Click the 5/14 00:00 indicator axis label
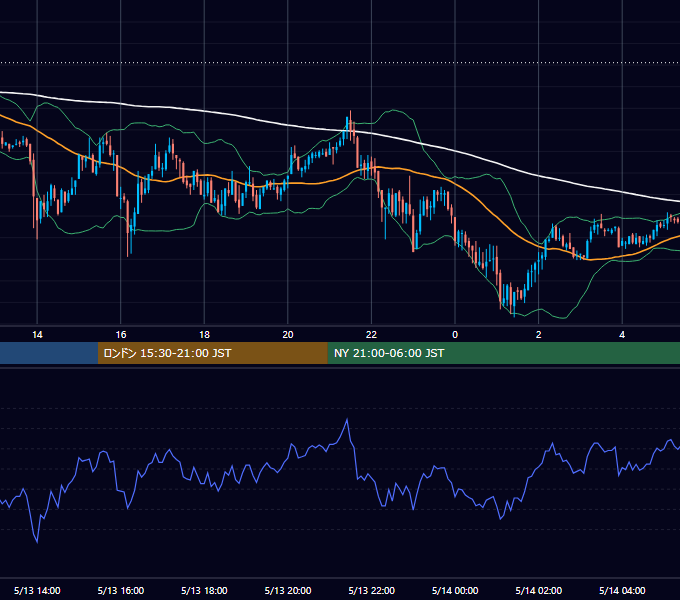 click(x=455, y=590)
